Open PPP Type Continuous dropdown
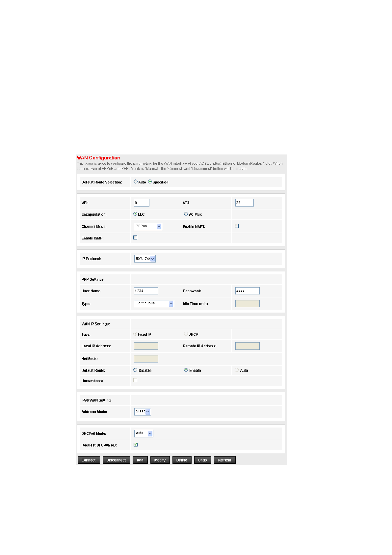 tap(154, 304)
